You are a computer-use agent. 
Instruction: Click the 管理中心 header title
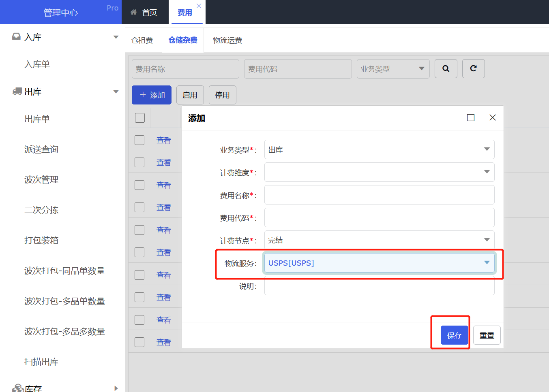61,13
